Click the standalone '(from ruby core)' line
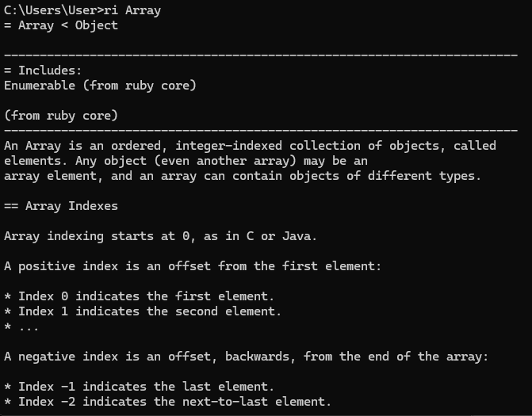 (61, 116)
